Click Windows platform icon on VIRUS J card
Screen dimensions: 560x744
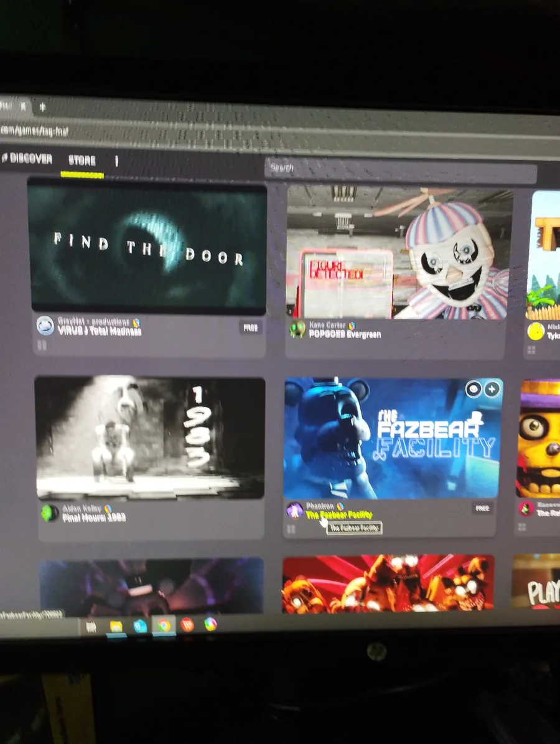[42, 346]
